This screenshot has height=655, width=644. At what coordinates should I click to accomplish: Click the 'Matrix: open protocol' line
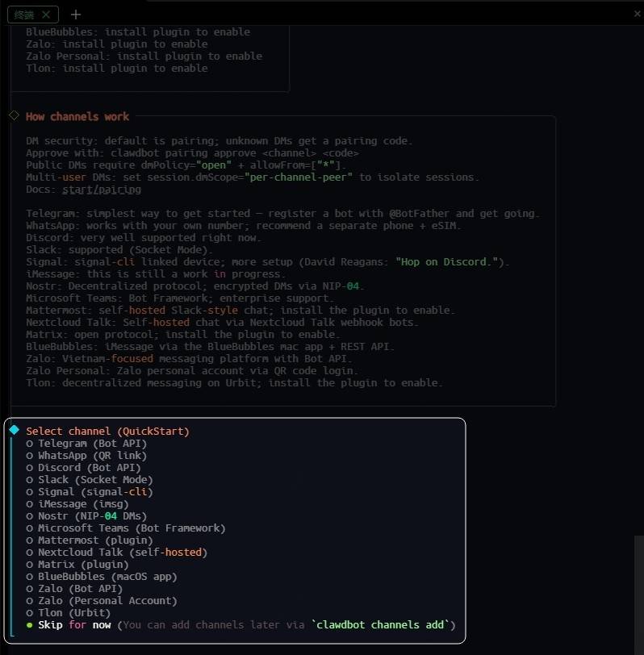point(183,335)
